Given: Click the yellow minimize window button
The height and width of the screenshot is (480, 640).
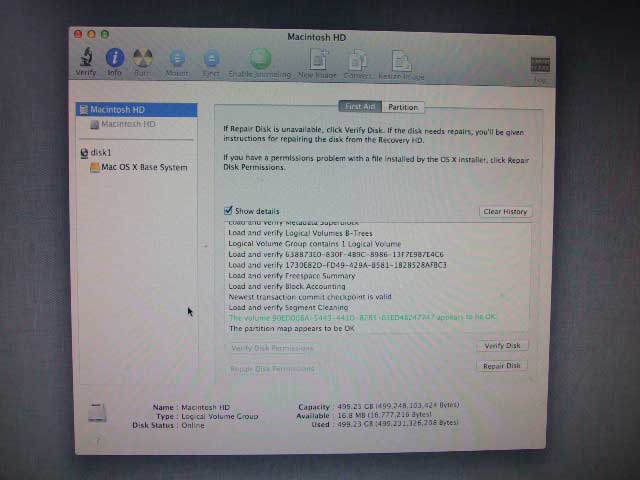Looking at the screenshot, I should [x=91, y=34].
